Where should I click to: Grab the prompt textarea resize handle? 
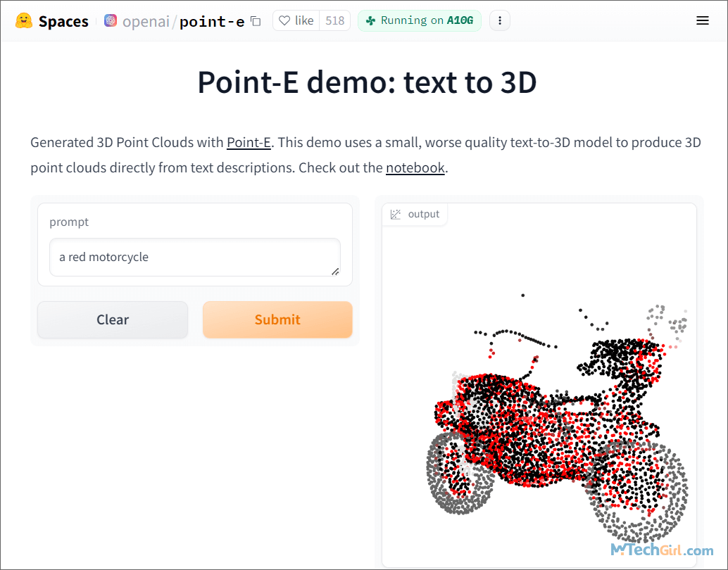tap(335, 272)
